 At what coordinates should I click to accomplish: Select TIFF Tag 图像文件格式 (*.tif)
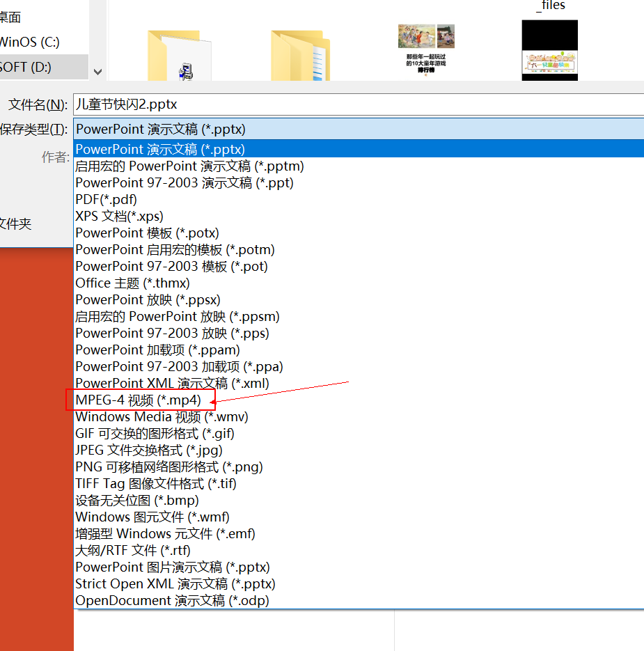[x=359, y=483]
